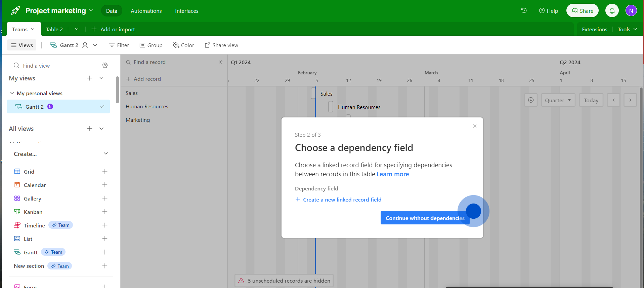Image resolution: width=644 pixels, height=288 pixels.
Task: Open Group options
Action: tap(151, 45)
